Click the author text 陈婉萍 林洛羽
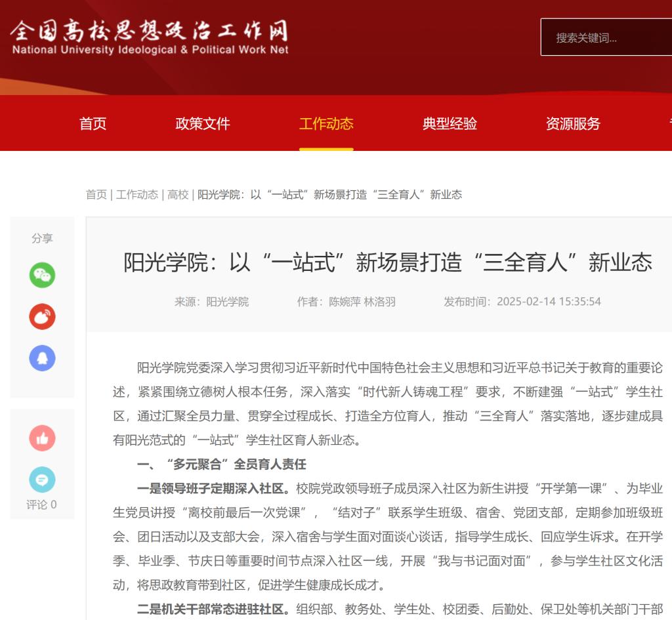Screen dimensions: 672x620 point(362,302)
